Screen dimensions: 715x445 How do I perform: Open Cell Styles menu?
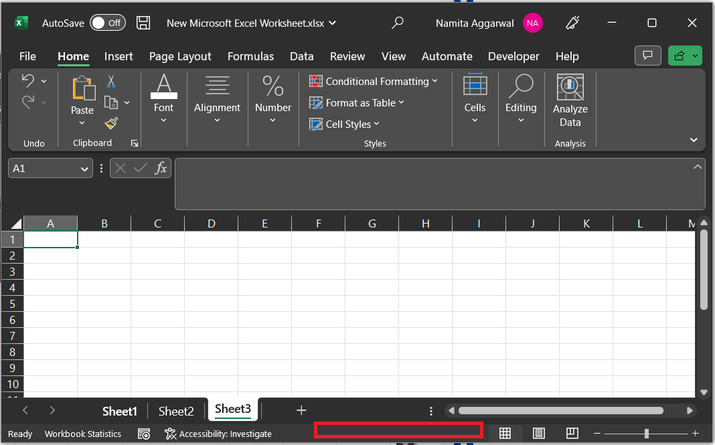pos(344,124)
